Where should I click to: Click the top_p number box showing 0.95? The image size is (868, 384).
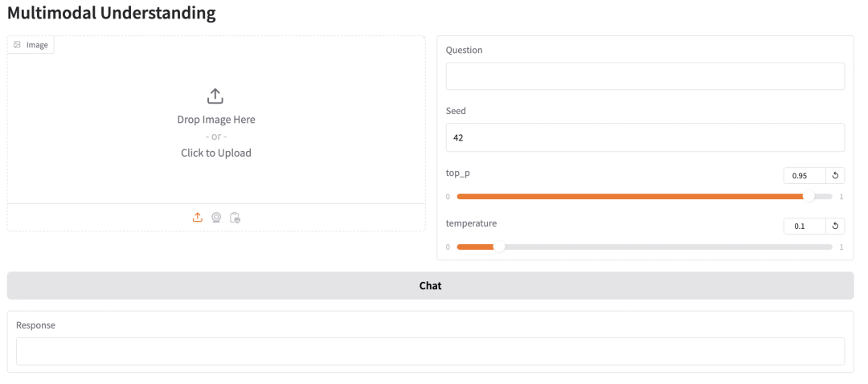pos(805,176)
